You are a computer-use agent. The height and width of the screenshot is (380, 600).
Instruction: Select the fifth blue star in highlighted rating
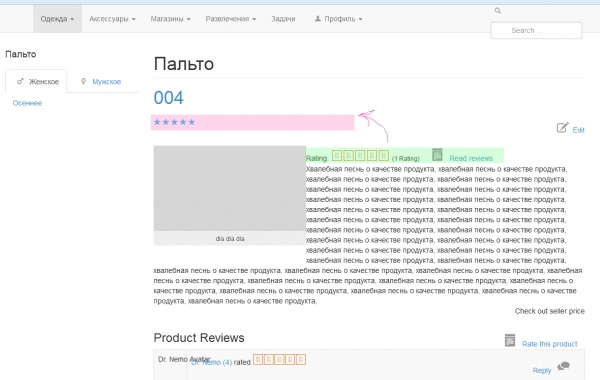[192, 122]
